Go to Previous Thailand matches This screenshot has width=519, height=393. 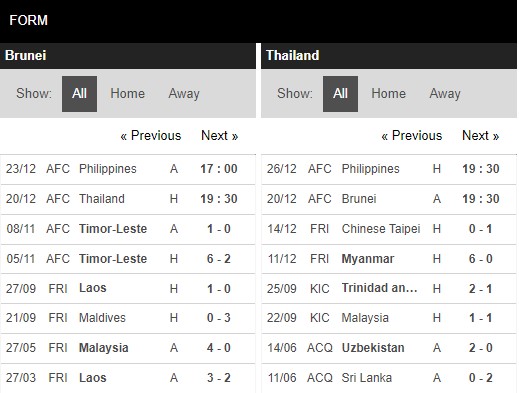point(412,136)
